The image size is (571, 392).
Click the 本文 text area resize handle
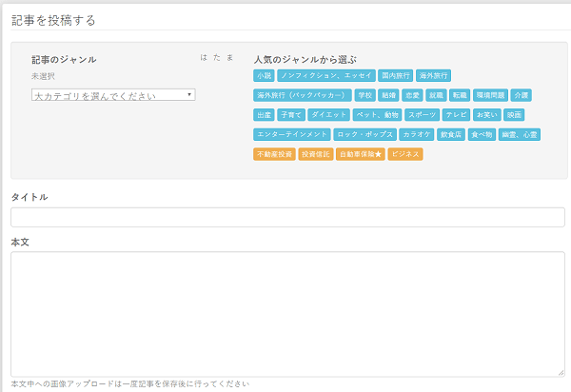coord(561,373)
